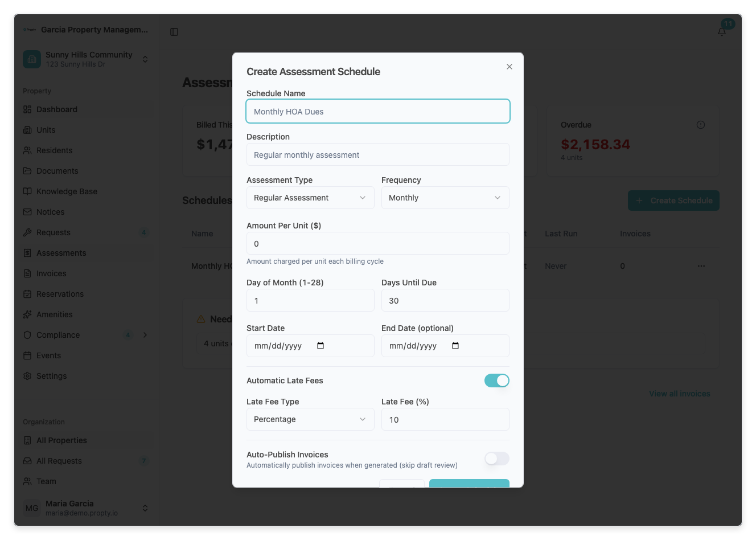Open Dashboard in sidebar

87,109
